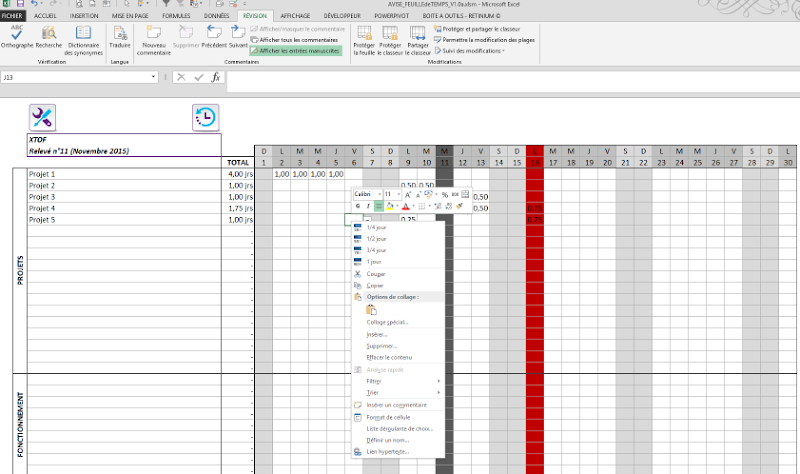Click the purple tools wrench icon

point(42,117)
